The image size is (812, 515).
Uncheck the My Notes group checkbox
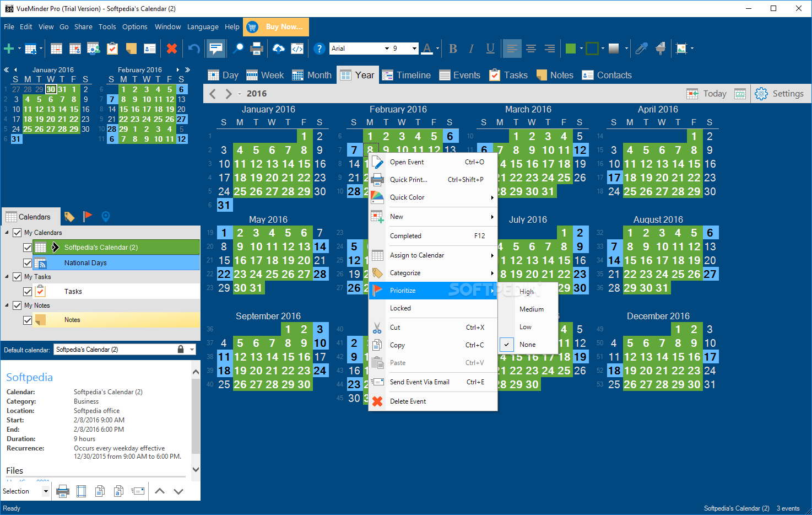tap(17, 305)
